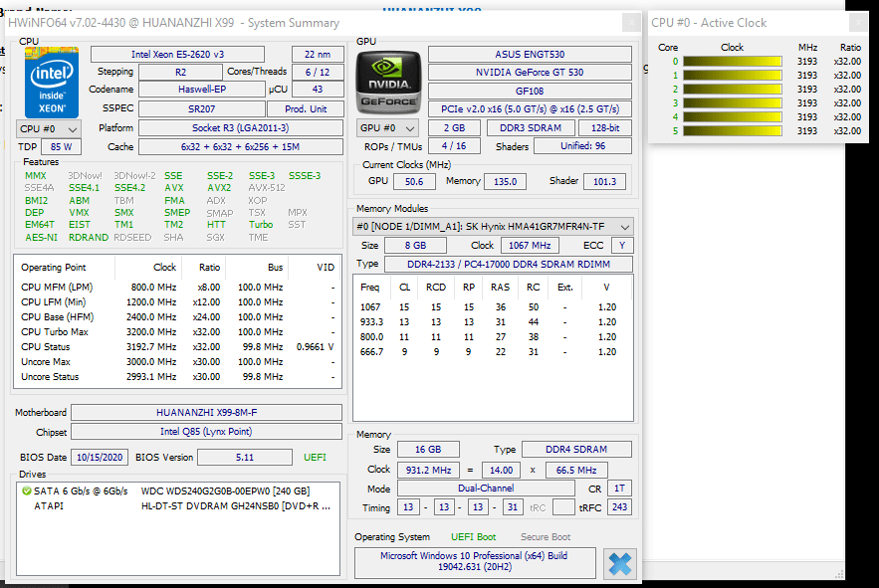Select the HL-DT-ST DVDRAM drive row
The height and width of the screenshot is (588, 879).
pyautogui.click(x=178, y=506)
